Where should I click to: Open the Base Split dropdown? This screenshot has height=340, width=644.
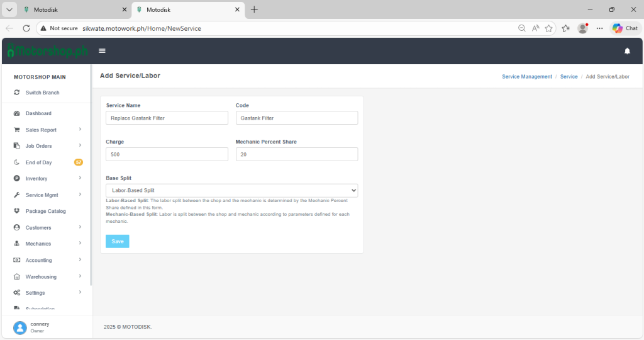[231, 190]
